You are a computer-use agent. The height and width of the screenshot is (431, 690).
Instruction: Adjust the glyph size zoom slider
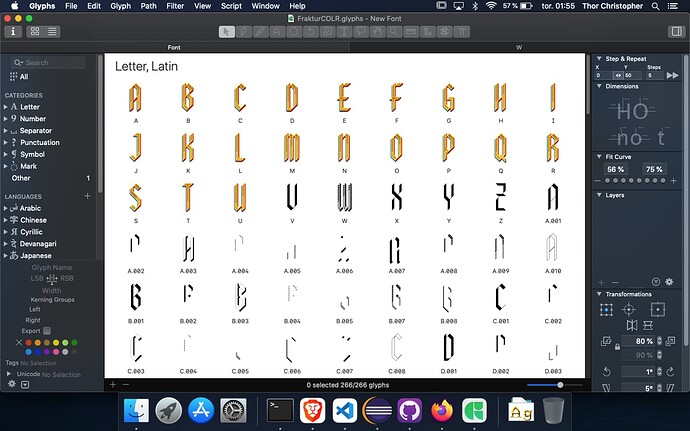tap(560, 385)
